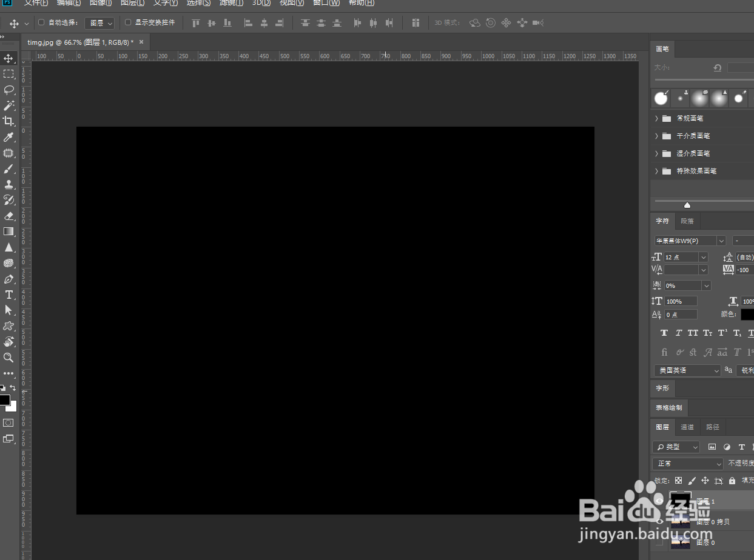Open the 滤镜(T) menu
The width and height of the screenshot is (754, 560).
[231, 3]
